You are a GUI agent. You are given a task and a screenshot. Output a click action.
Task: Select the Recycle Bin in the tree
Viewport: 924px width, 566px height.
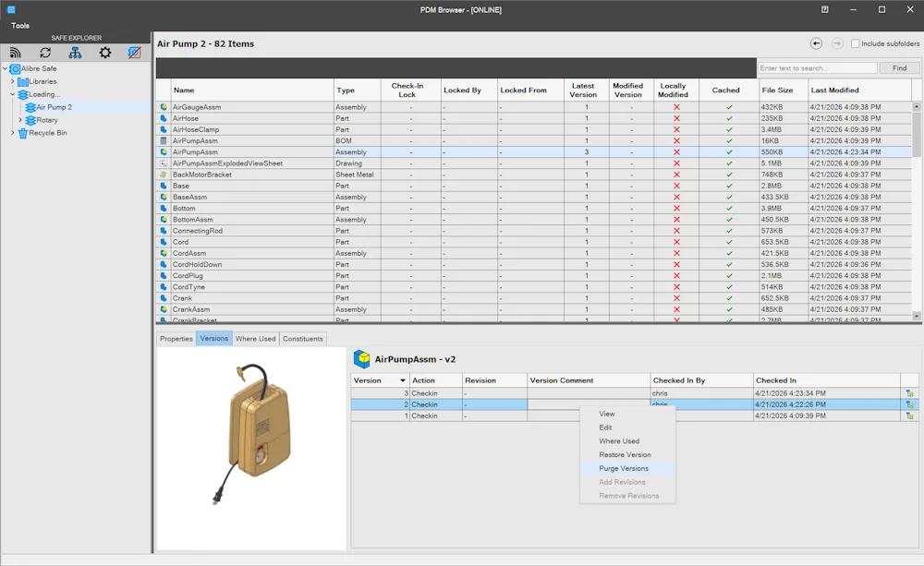pyautogui.click(x=48, y=133)
